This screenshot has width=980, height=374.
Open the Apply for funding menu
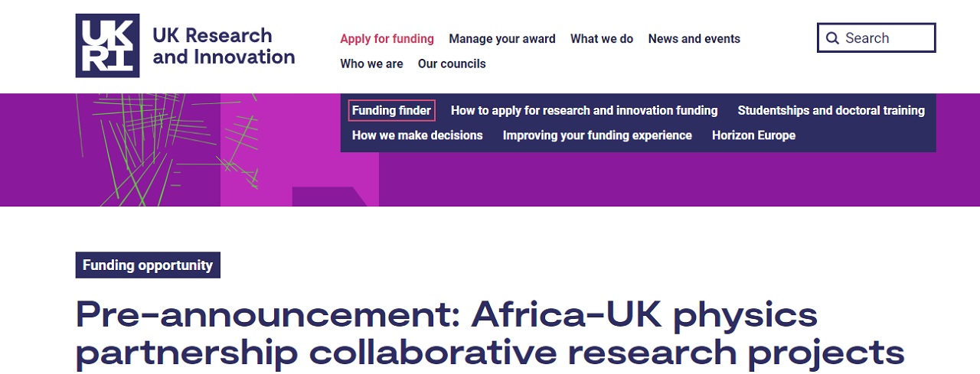[x=387, y=39]
